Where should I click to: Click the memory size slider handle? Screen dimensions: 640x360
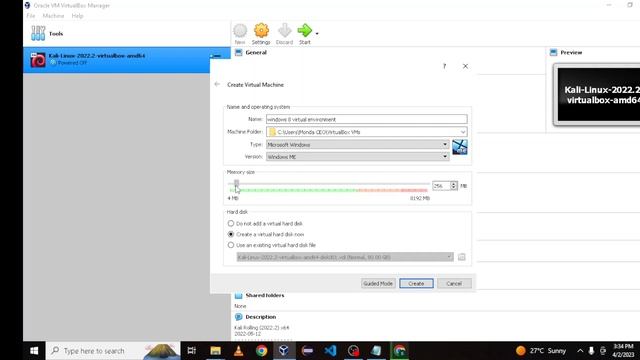pos(236,183)
